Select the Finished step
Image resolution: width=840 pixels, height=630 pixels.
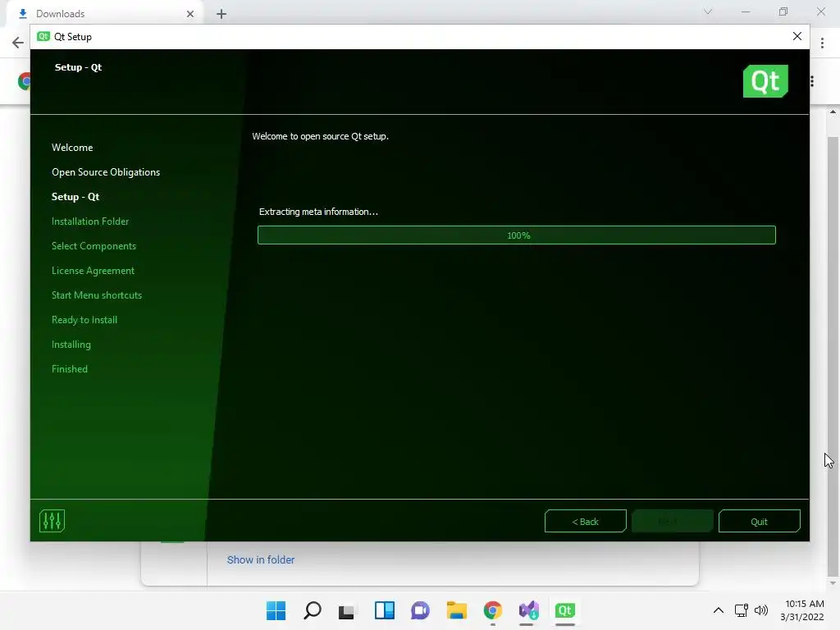[70, 369]
